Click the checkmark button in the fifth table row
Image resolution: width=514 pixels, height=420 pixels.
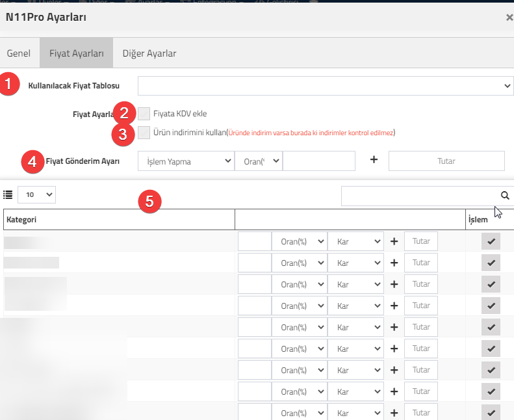[491, 327]
